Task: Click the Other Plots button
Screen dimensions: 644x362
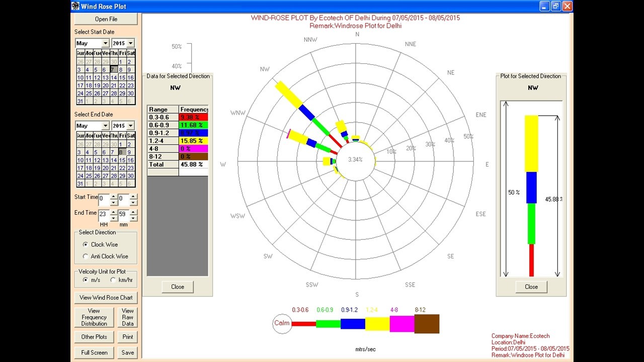Action: [x=94, y=337]
